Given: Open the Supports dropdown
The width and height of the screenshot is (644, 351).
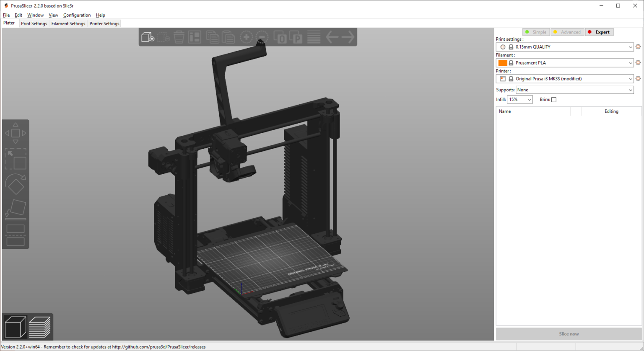Looking at the screenshot, I should (x=630, y=90).
